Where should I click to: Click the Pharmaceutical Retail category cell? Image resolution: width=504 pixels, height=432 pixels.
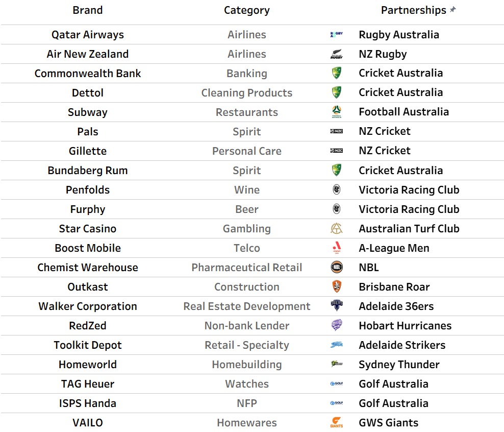coord(246,267)
